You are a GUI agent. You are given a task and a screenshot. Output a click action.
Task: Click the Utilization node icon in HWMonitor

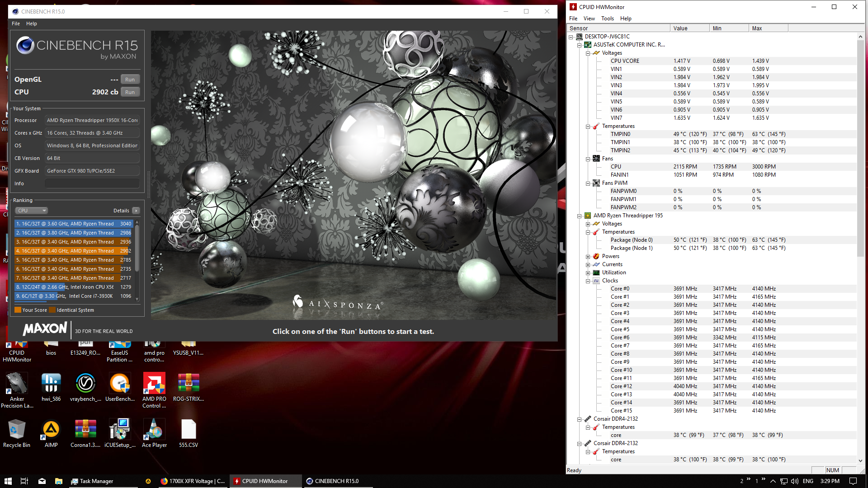pos(596,272)
